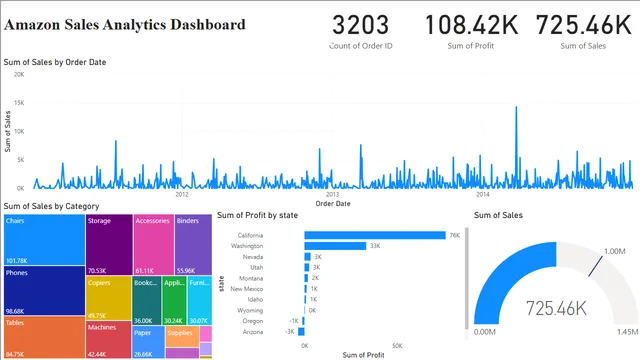Image resolution: width=640 pixels, height=360 pixels.
Task: Click the Amazon Sales Analytics Dashboard title
Action: coord(125,24)
